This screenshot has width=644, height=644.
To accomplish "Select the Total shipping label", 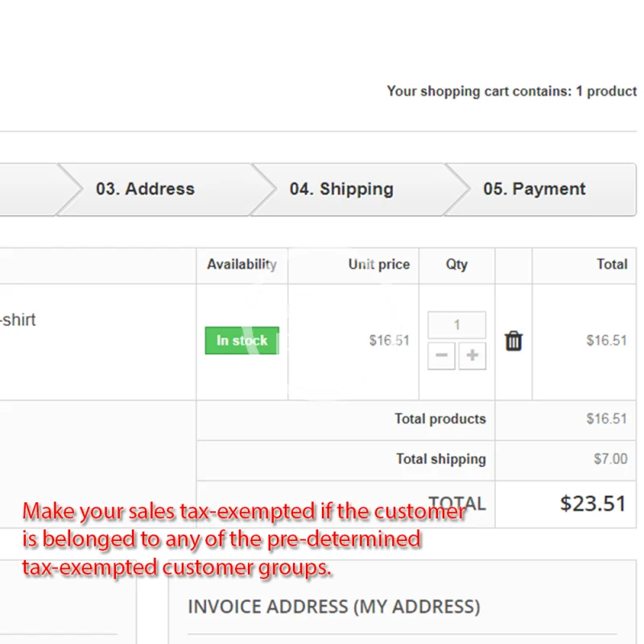I will (x=441, y=459).
